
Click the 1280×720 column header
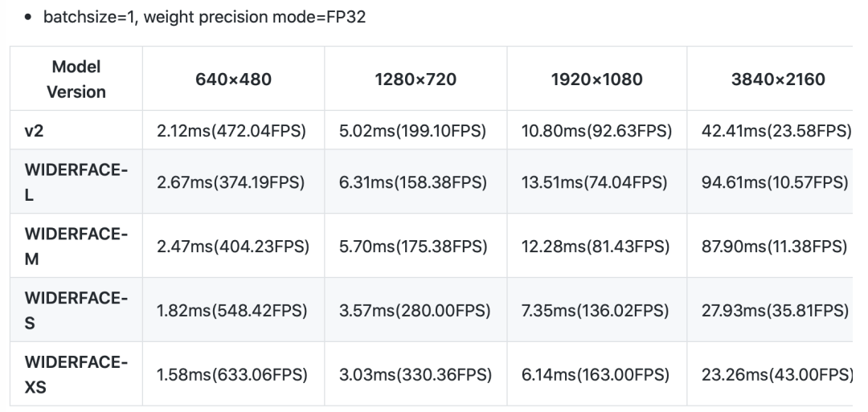[414, 79]
